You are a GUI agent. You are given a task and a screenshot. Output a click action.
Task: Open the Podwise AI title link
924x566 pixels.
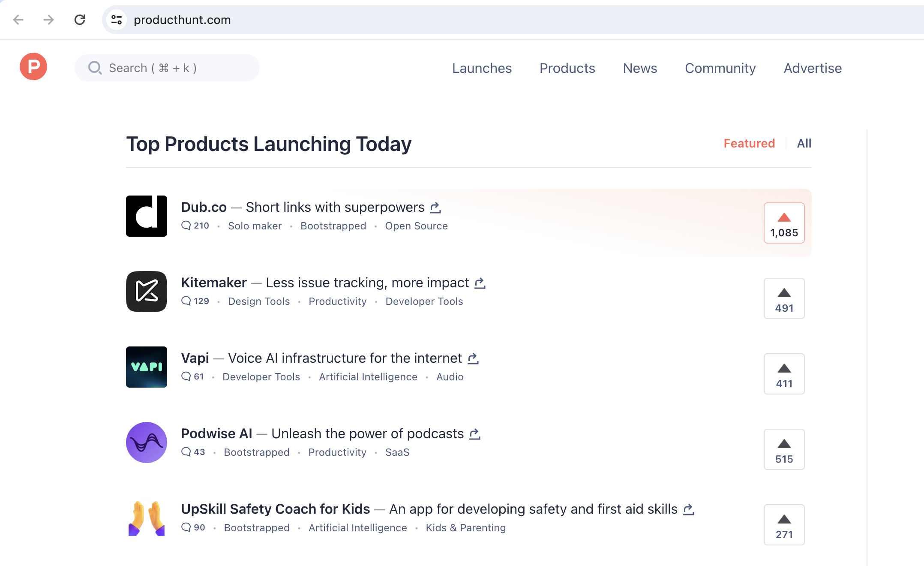tap(216, 434)
